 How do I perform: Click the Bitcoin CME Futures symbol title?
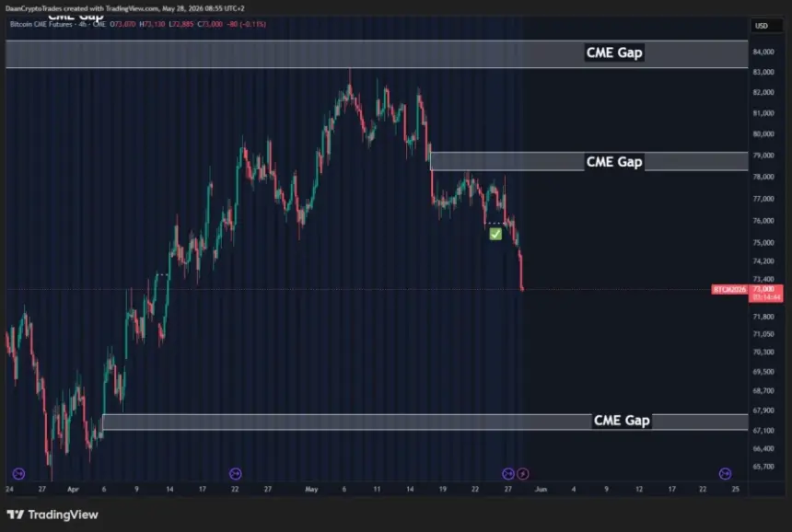[x=41, y=24]
